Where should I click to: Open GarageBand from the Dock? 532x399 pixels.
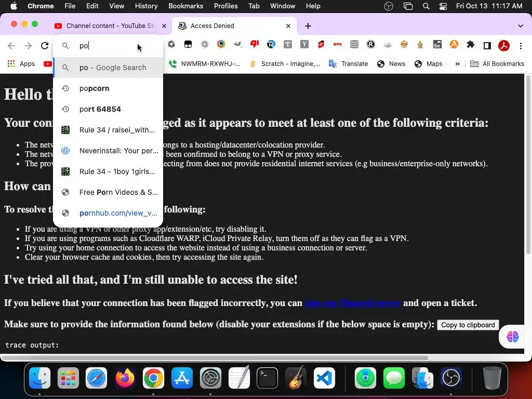click(296, 378)
